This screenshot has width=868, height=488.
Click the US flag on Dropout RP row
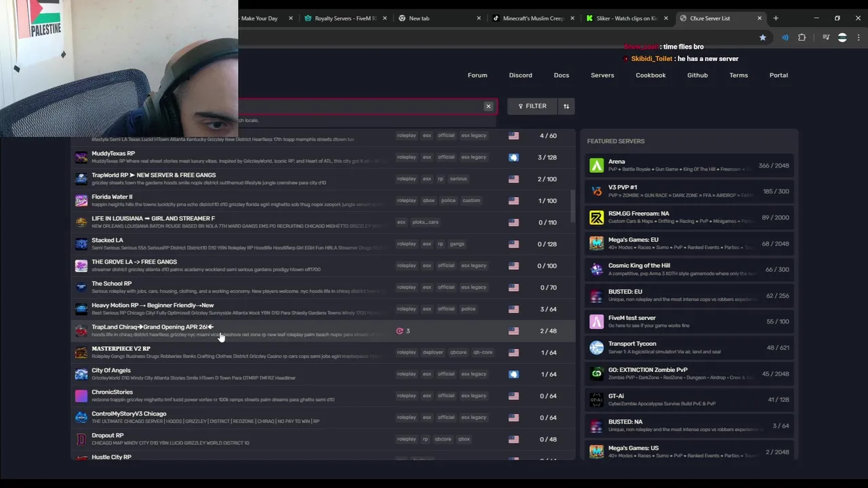coord(513,439)
